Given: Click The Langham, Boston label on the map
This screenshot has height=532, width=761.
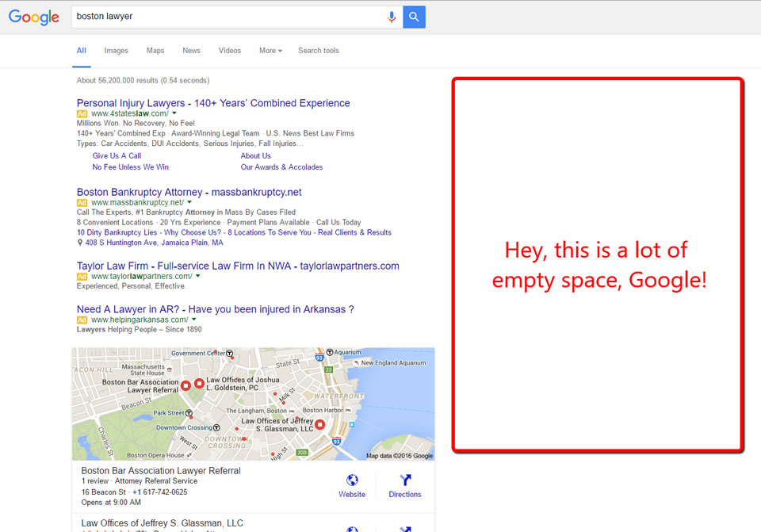Looking at the screenshot, I should [257, 411].
